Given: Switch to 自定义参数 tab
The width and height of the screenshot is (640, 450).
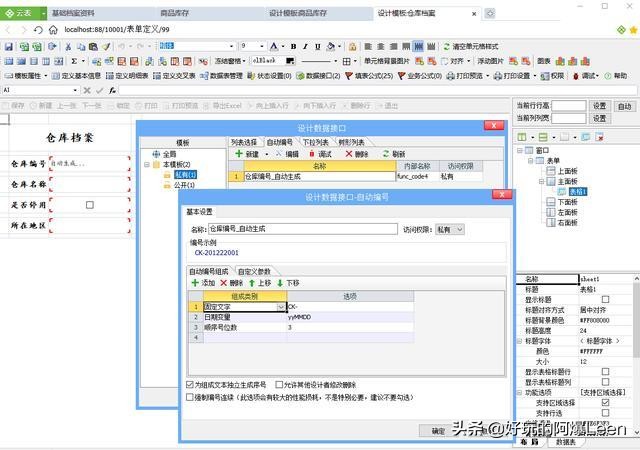Looking at the screenshot, I should coord(255,272).
